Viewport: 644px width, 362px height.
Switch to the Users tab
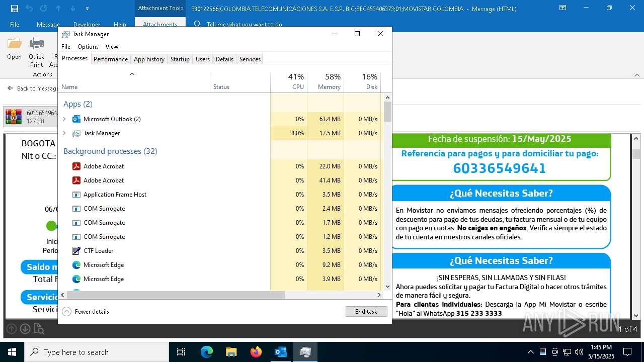(x=203, y=59)
